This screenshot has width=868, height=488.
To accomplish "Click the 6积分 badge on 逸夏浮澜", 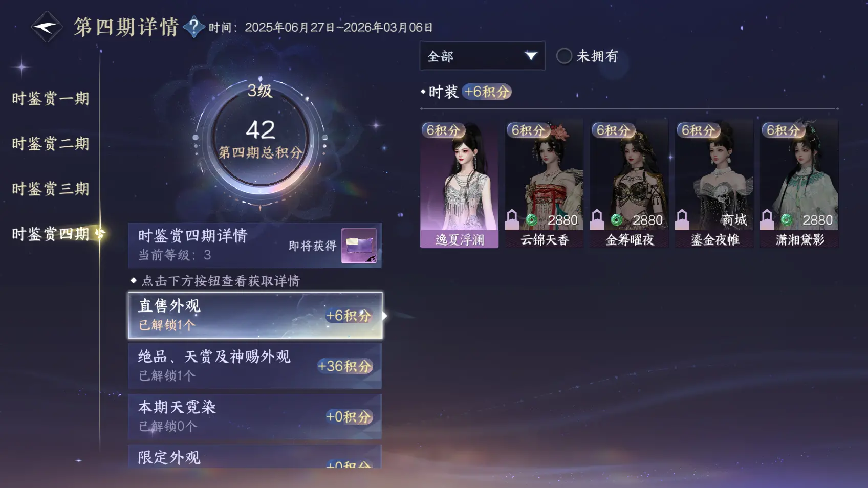I will (443, 130).
